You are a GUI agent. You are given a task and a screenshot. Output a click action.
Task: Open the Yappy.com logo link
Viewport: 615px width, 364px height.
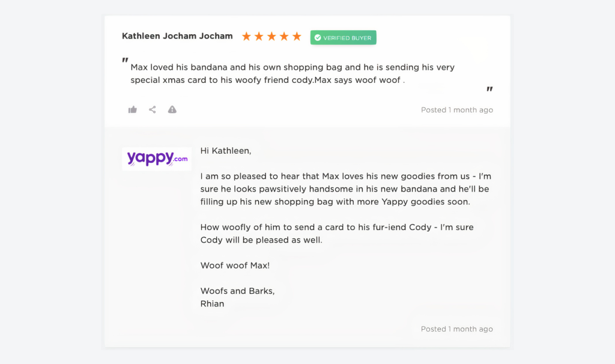point(157,158)
